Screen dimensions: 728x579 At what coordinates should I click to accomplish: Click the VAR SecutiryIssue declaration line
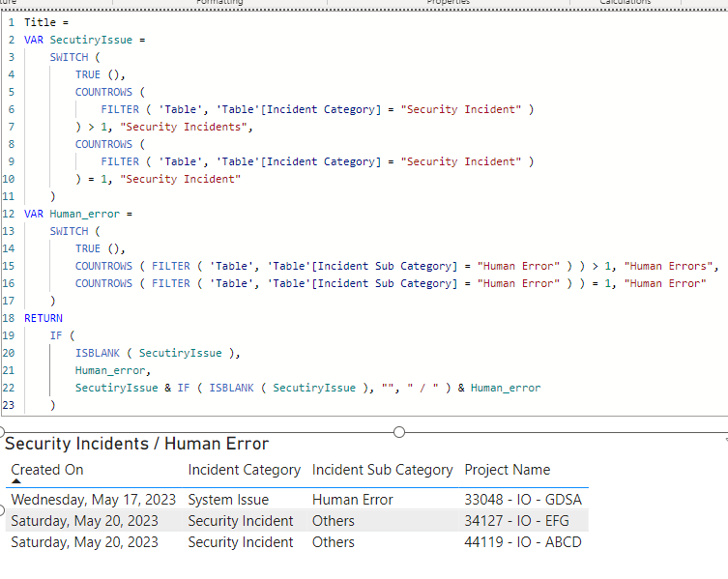(x=84, y=40)
